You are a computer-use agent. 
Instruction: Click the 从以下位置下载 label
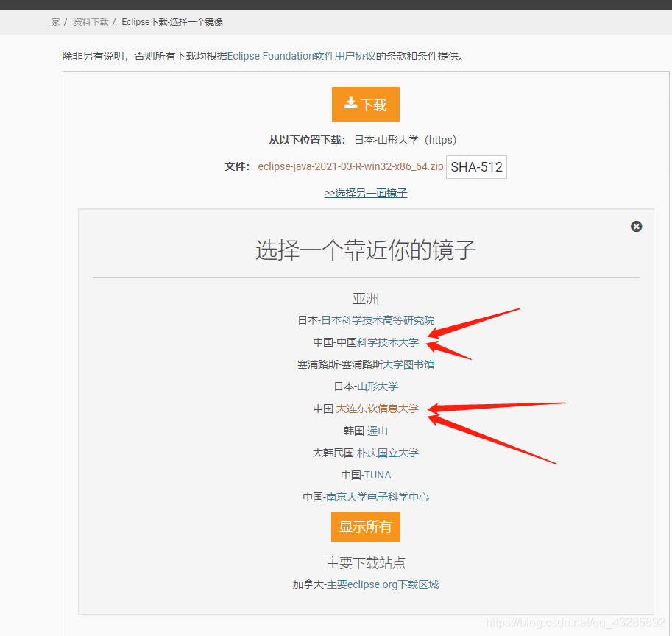coord(307,140)
